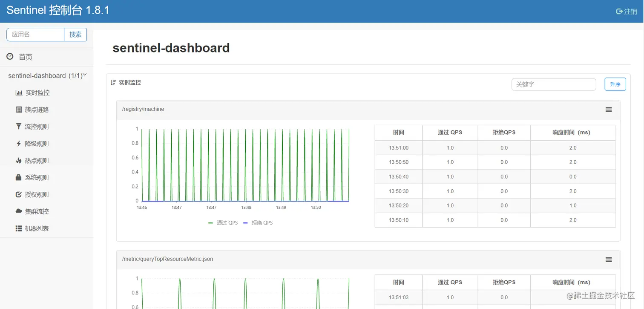644x309 pixels.
Task: Click the table grid icon beside 机器列表
Action: pyautogui.click(x=19, y=228)
